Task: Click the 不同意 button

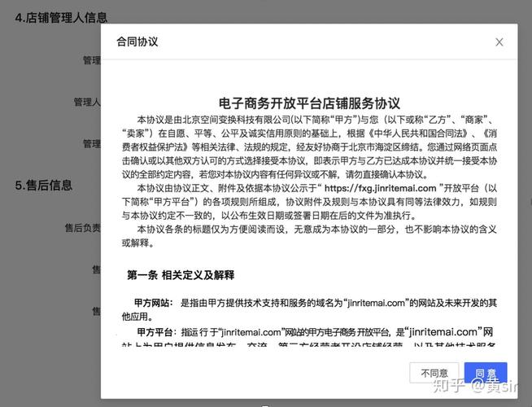Action: pos(434,373)
